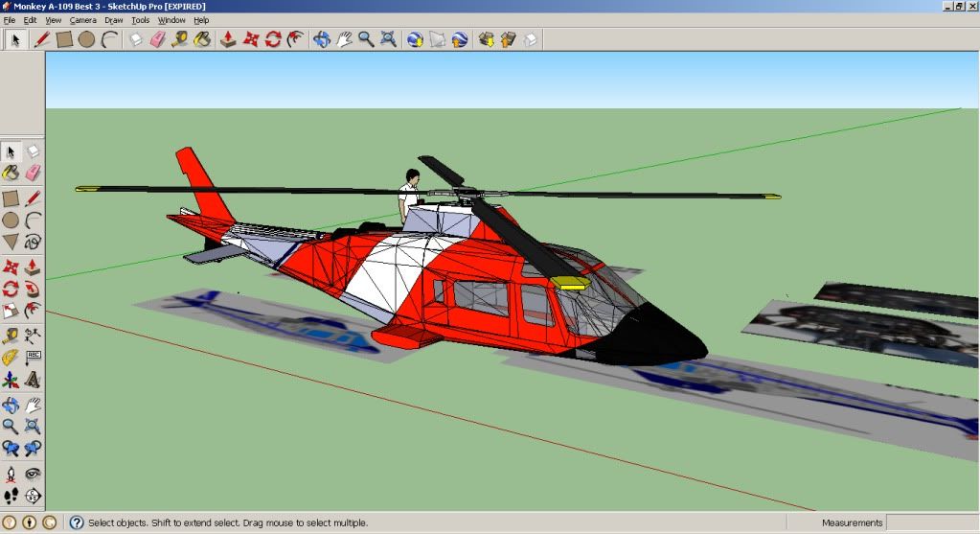Activate the Orbit tool in top toolbar
Screen dimensions: 980x534
[x=322, y=39]
